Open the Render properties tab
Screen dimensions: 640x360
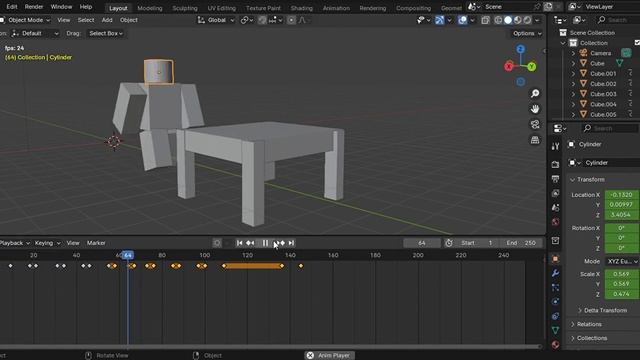click(555, 164)
